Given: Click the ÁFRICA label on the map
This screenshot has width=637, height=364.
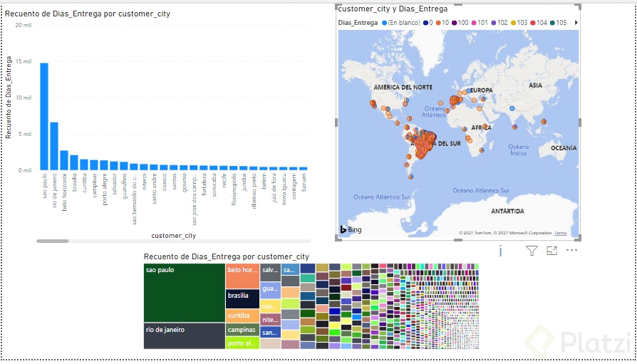Looking at the screenshot, I should [x=482, y=128].
